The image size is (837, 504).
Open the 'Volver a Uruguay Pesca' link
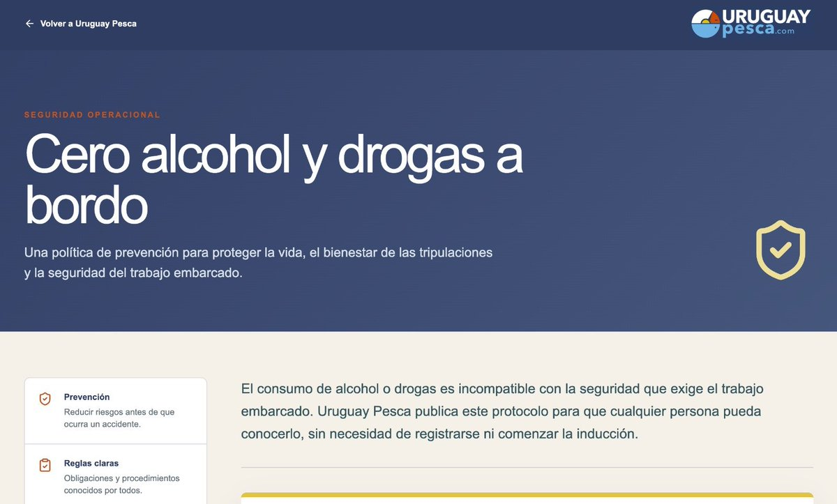coord(81,24)
